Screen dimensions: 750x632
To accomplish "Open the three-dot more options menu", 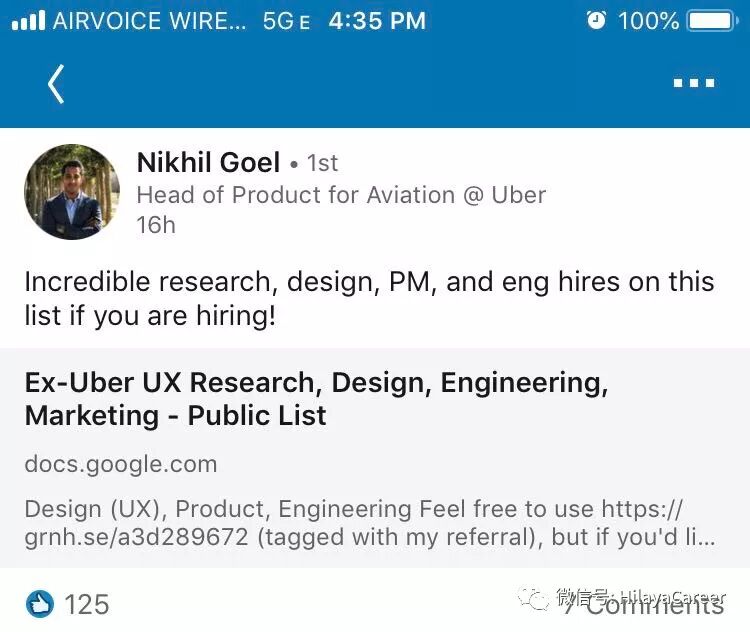I will click(x=693, y=84).
